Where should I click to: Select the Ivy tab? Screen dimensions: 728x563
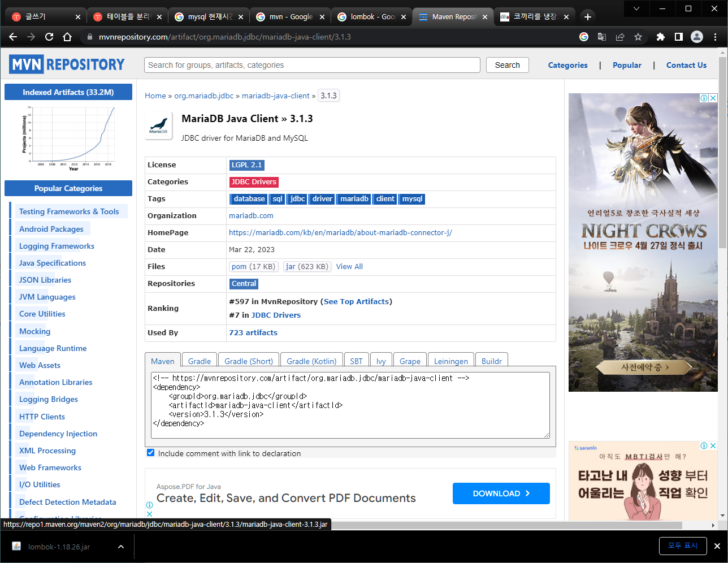coord(382,361)
